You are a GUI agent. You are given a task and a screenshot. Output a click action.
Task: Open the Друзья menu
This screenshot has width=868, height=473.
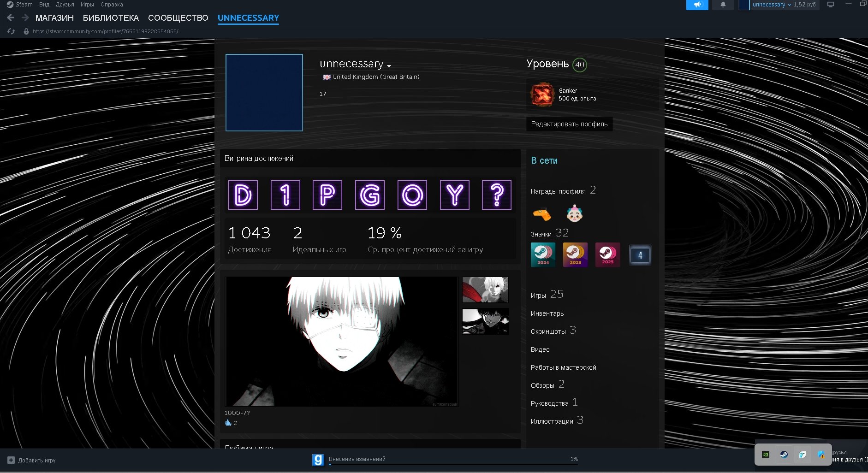coord(65,5)
